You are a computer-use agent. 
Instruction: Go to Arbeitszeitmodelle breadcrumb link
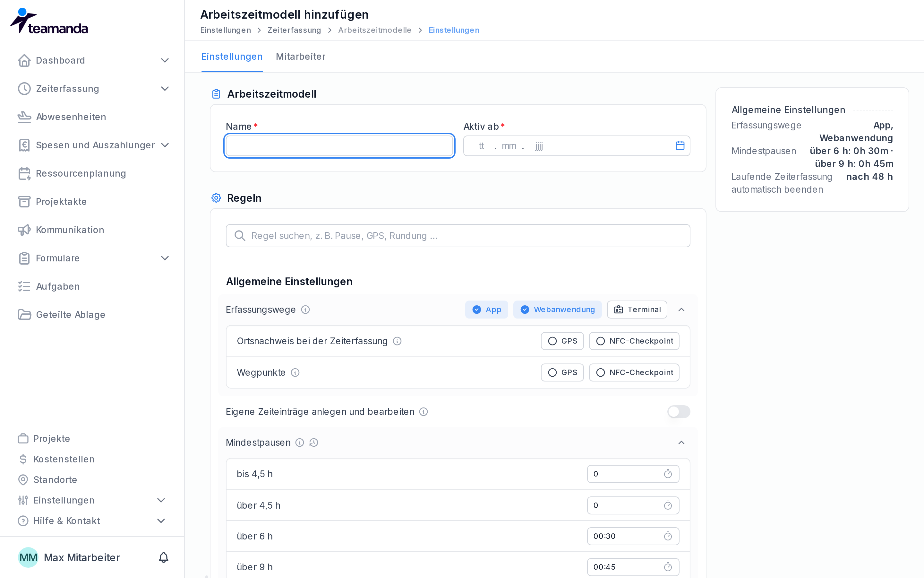(374, 30)
